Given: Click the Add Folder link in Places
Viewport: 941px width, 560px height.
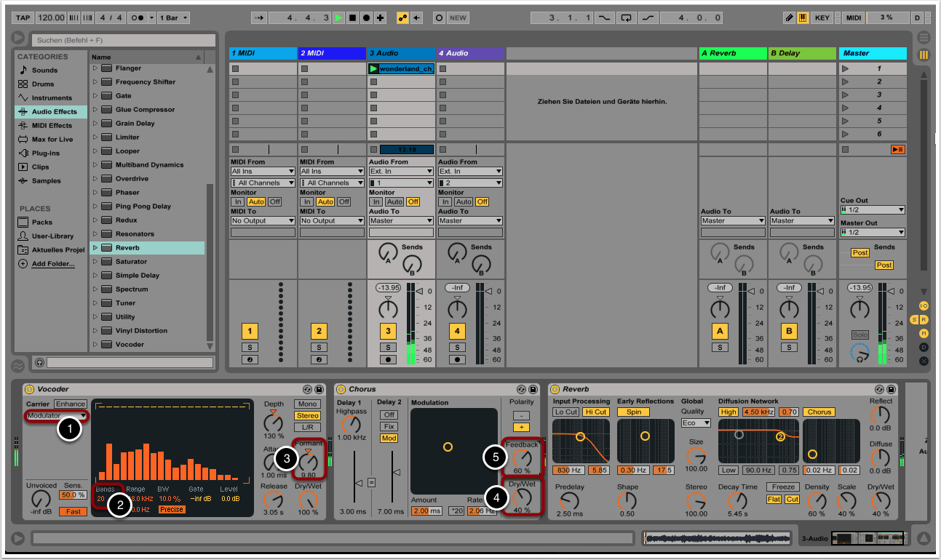Looking at the screenshot, I should tap(52, 264).
